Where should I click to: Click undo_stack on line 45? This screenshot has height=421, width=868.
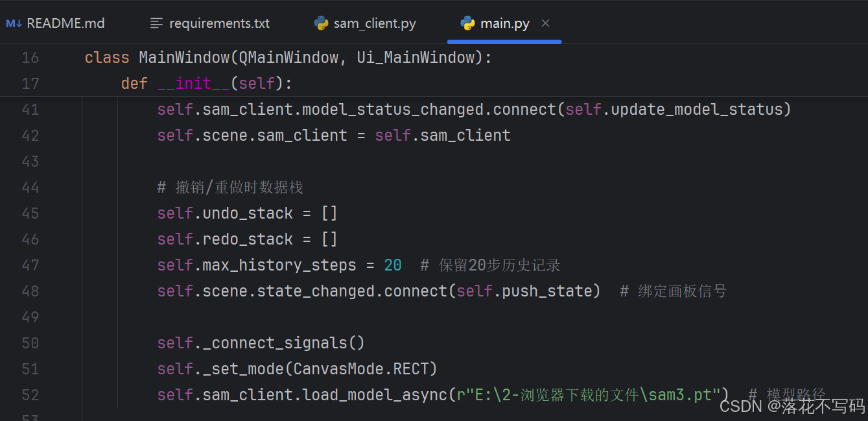pos(248,213)
